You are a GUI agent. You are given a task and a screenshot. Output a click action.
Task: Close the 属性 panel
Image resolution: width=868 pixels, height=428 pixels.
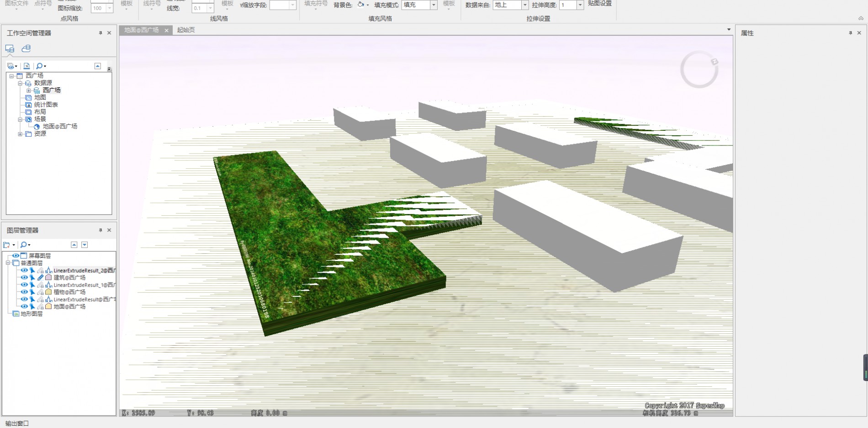point(859,33)
